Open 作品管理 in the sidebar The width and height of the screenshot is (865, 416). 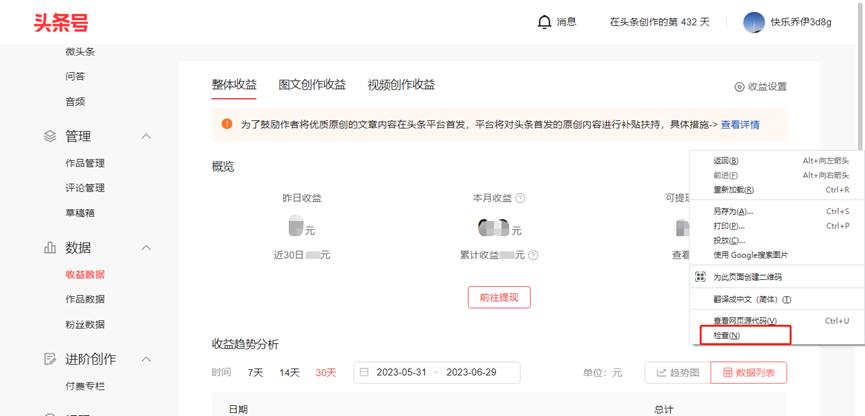pos(85,163)
